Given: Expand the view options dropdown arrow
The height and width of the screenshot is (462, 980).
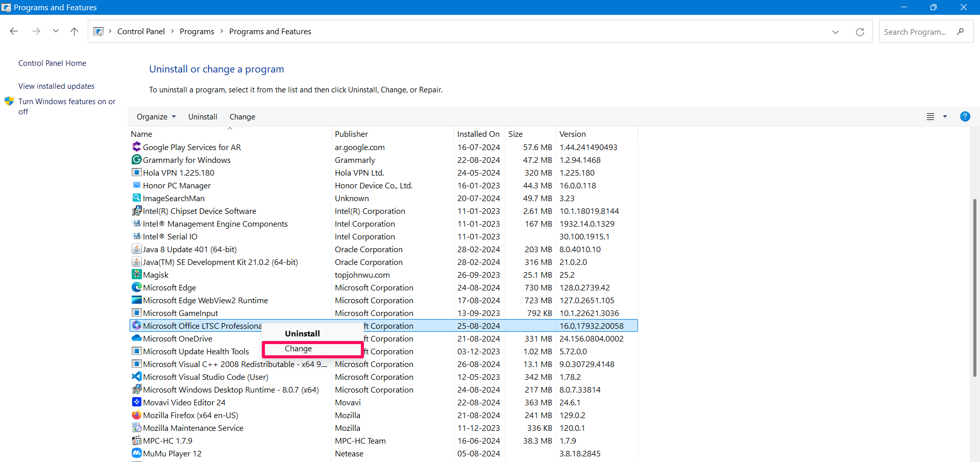Looking at the screenshot, I should 945,116.
